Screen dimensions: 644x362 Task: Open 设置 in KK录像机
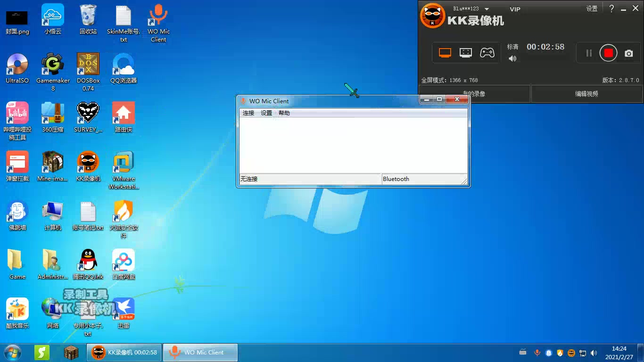(x=592, y=8)
